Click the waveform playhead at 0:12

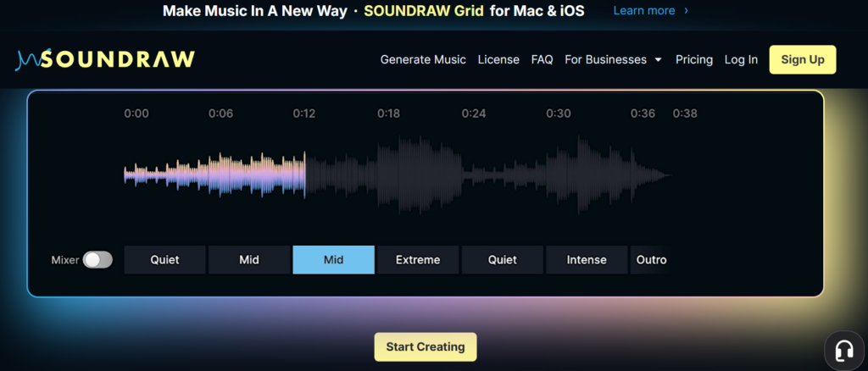[305, 174]
